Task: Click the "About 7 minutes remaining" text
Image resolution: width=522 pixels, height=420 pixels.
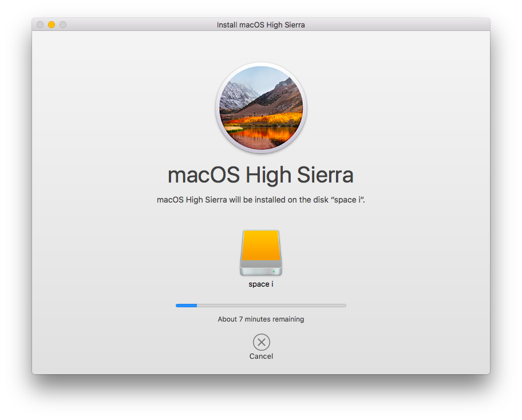Action: click(261, 319)
